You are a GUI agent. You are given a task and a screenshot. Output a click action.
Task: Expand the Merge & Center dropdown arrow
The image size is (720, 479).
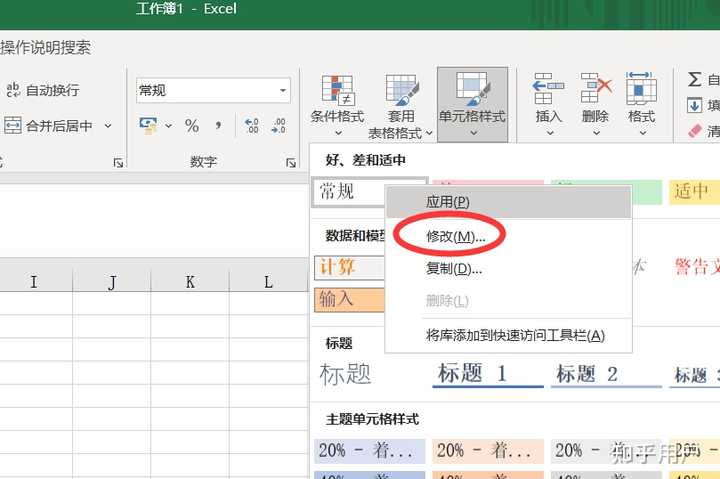click(108, 125)
